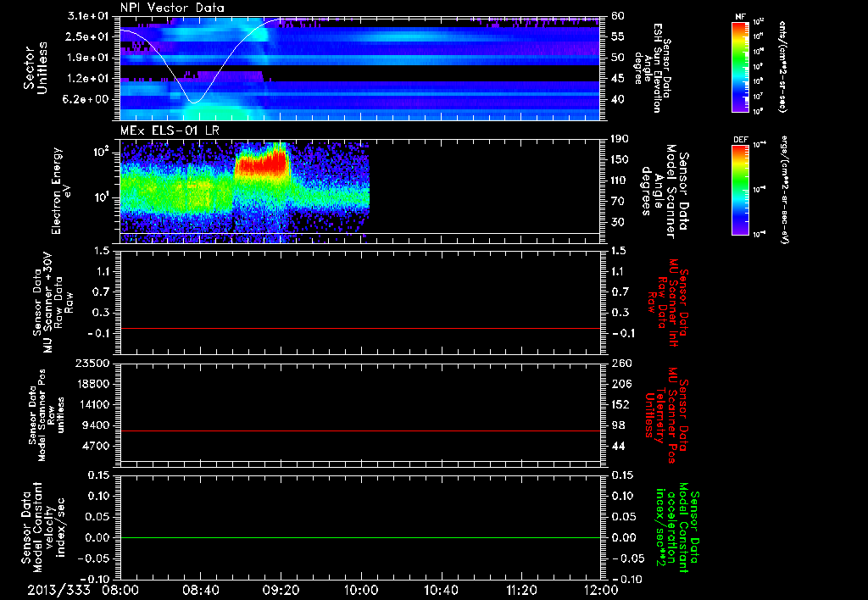Click the DEF energy flux color bar
Image resolution: width=868 pixels, height=600 pixels.
(x=741, y=190)
